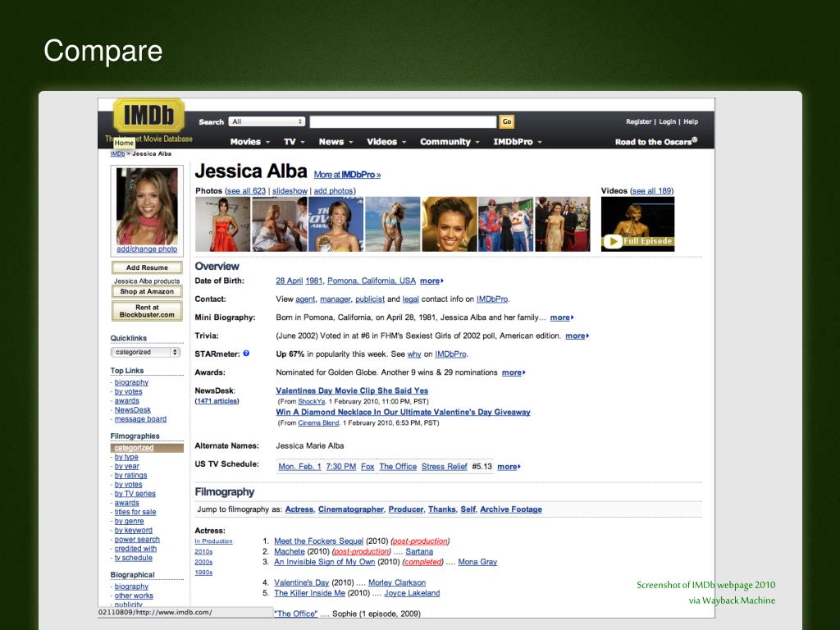The width and height of the screenshot is (840, 630).
Task: Click the message board sidebar link
Action: [140, 419]
